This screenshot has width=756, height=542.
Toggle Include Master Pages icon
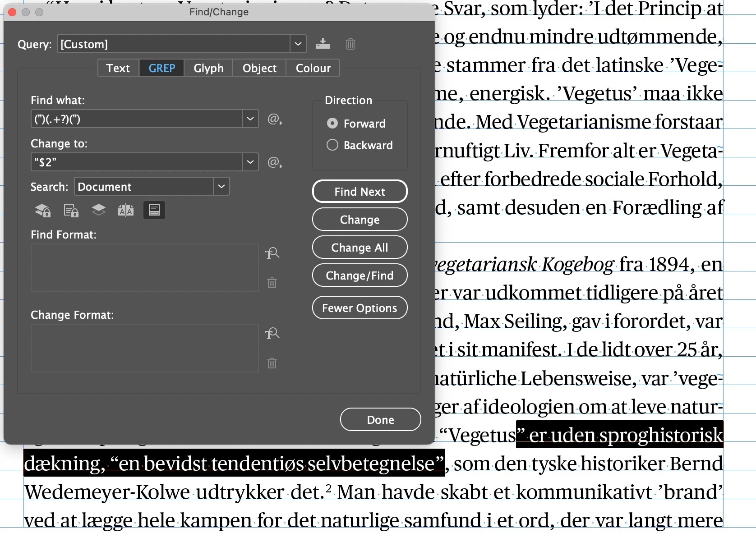click(126, 210)
